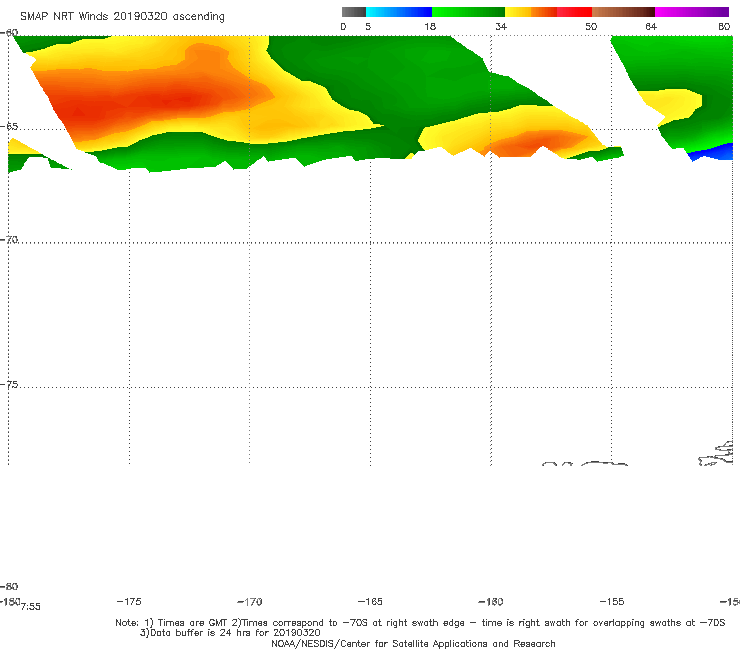Click the brown 50-64 segment of the color bar
Screen dimensions: 740x650
tap(623, 12)
